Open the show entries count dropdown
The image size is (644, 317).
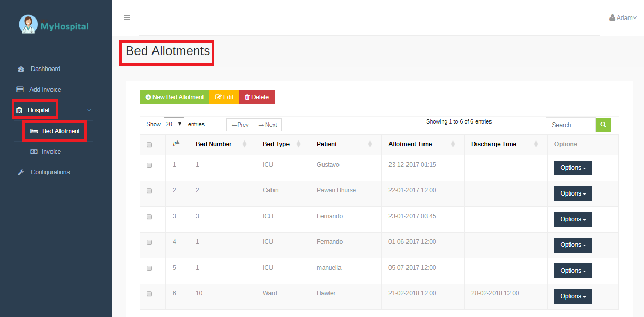click(x=174, y=124)
